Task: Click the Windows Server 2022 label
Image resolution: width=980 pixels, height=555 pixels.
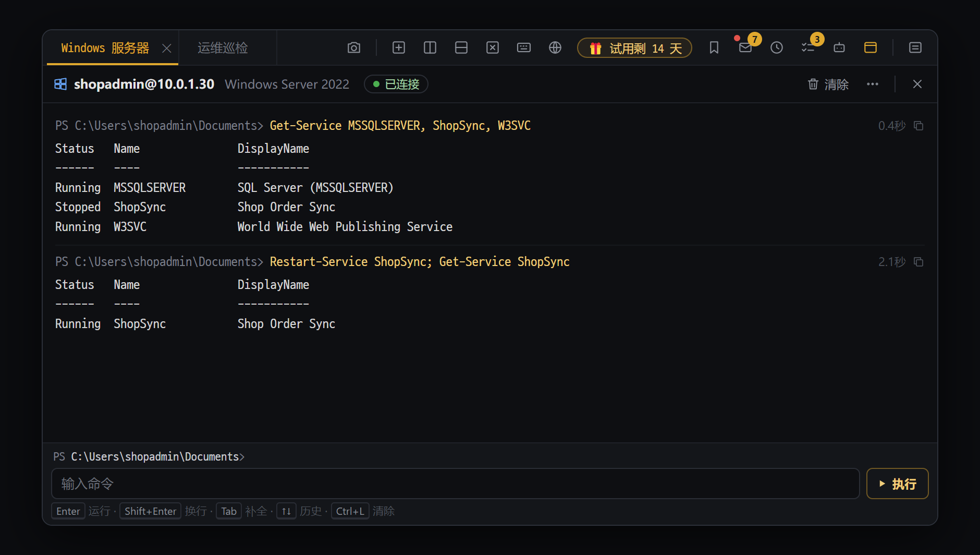Action: (x=287, y=84)
